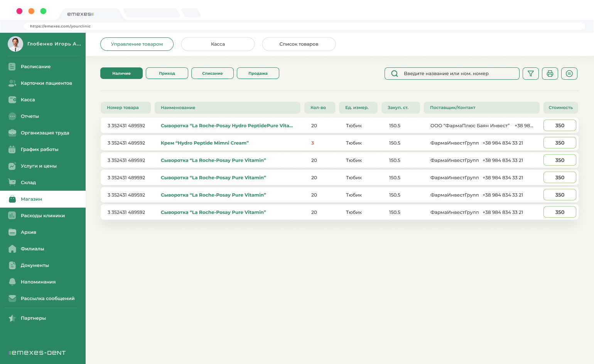Click the printer icon button
Viewport: 594px width, 364px height.
550,74
